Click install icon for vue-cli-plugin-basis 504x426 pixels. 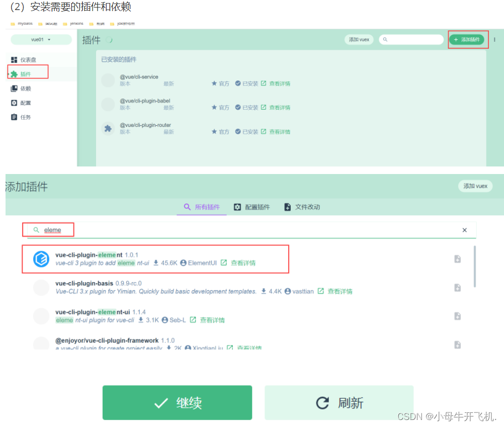(x=457, y=287)
